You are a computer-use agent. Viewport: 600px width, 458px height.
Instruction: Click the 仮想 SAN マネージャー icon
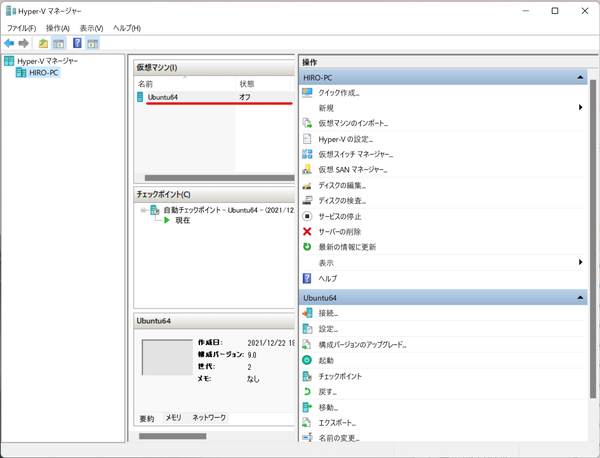click(x=307, y=170)
